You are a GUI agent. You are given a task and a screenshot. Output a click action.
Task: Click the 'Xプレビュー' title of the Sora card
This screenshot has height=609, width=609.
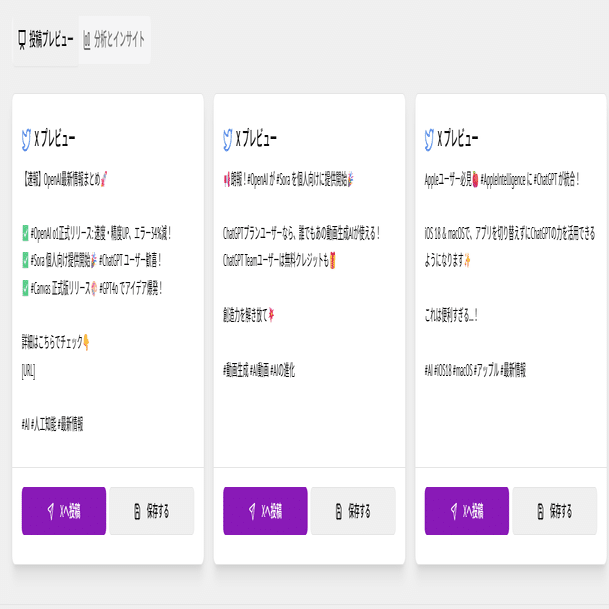tap(256, 138)
